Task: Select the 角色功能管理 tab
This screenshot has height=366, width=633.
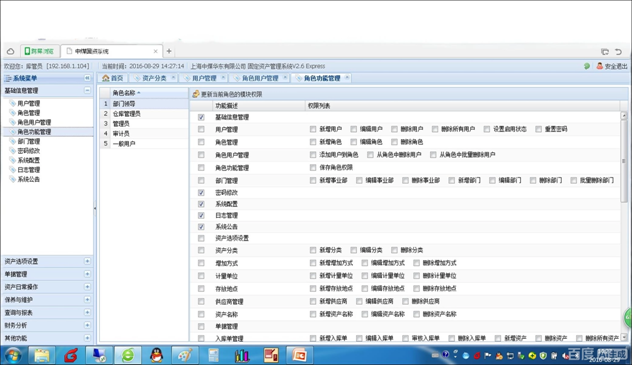Action: click(x=322, y=78)
